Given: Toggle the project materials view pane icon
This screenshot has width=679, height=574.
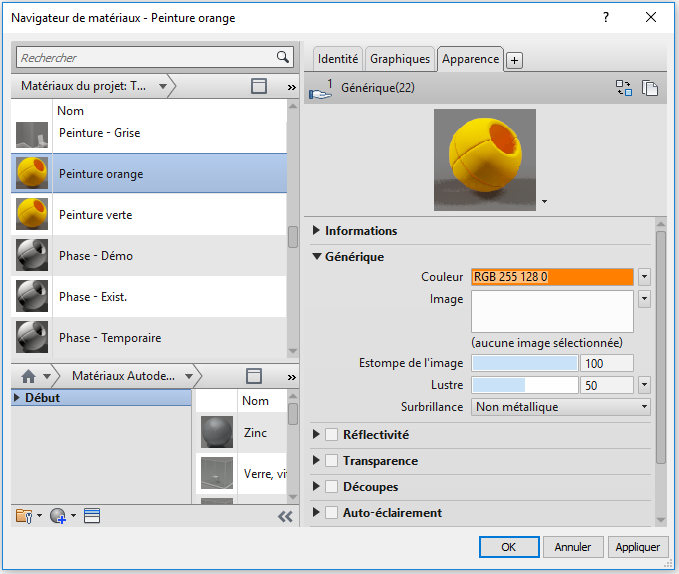Looking at the screenshot, I should click(x=259, y=87).
